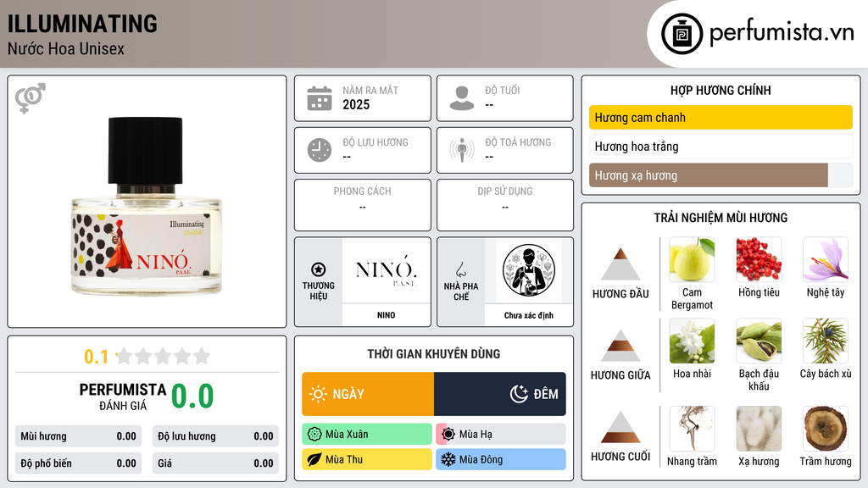Click the snowflake icon for Mùa Đông
The width and height of the screenshot is (868, 488).
click(448, 460)
